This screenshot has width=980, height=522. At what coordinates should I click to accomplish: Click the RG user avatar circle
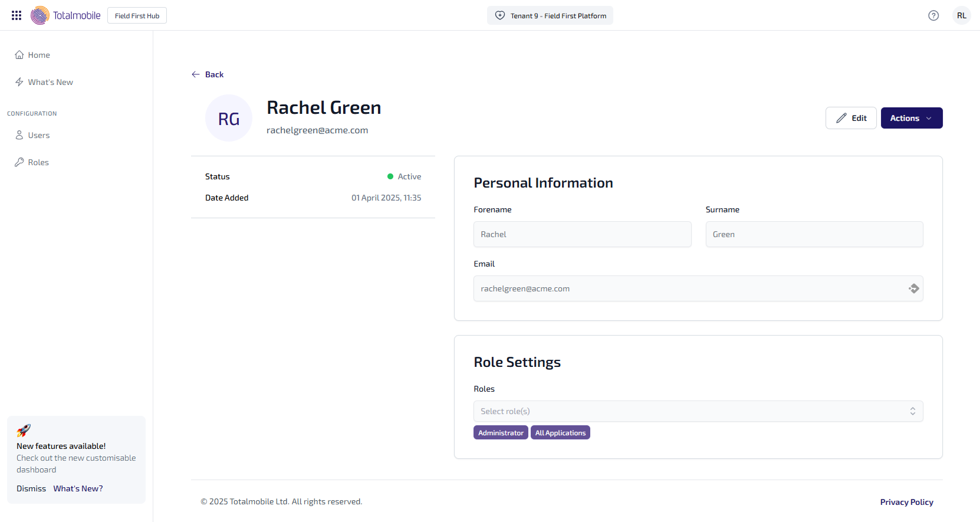(x=229, y=118)
